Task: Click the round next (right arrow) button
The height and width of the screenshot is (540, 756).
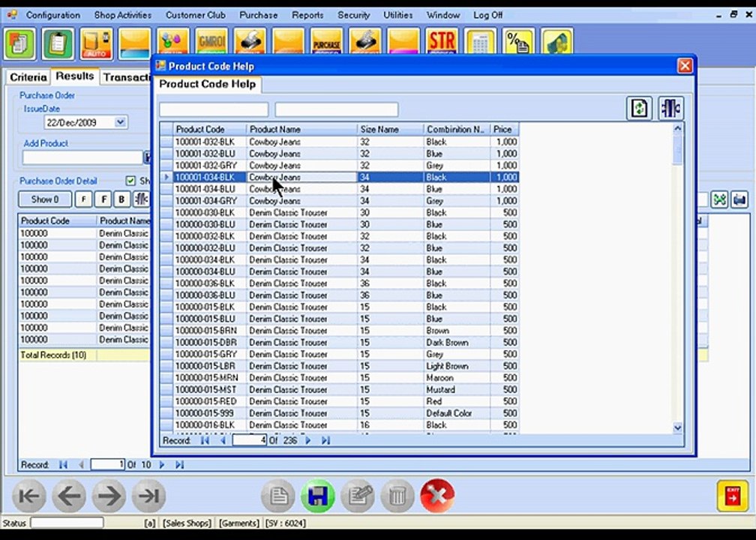Action: click(x=109, y=496)
